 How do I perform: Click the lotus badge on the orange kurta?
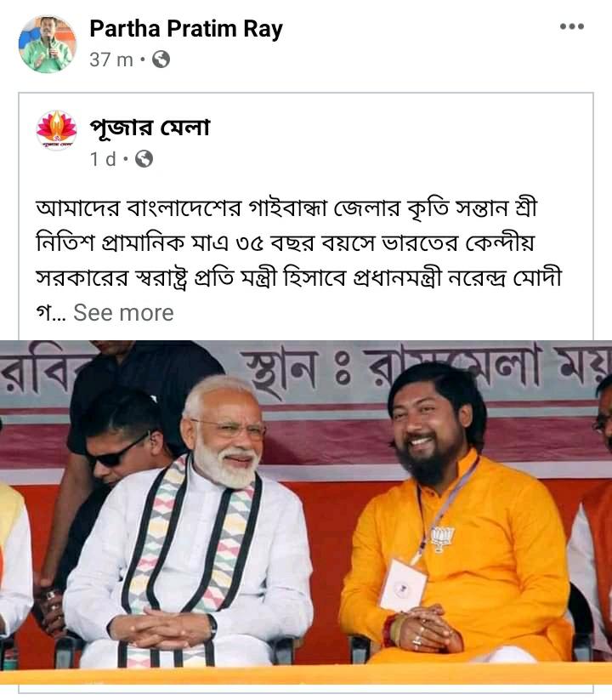(x=442, y=538)
